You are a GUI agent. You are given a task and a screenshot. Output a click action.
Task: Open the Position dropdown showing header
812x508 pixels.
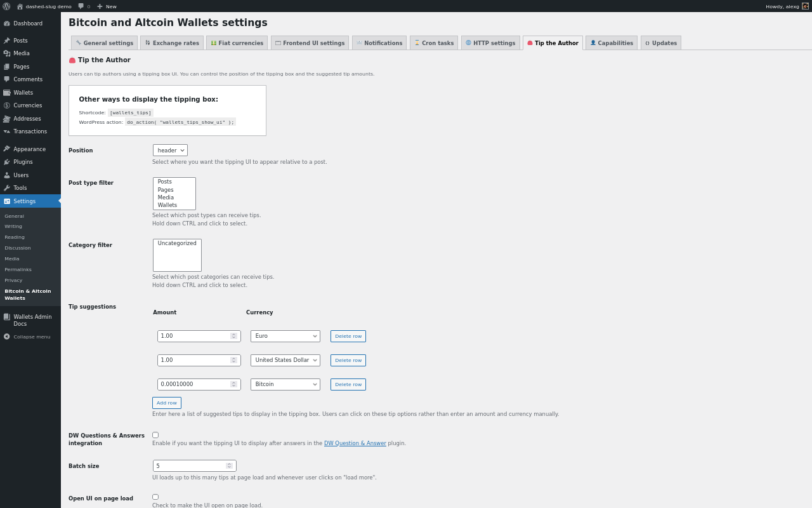(170, 150)
